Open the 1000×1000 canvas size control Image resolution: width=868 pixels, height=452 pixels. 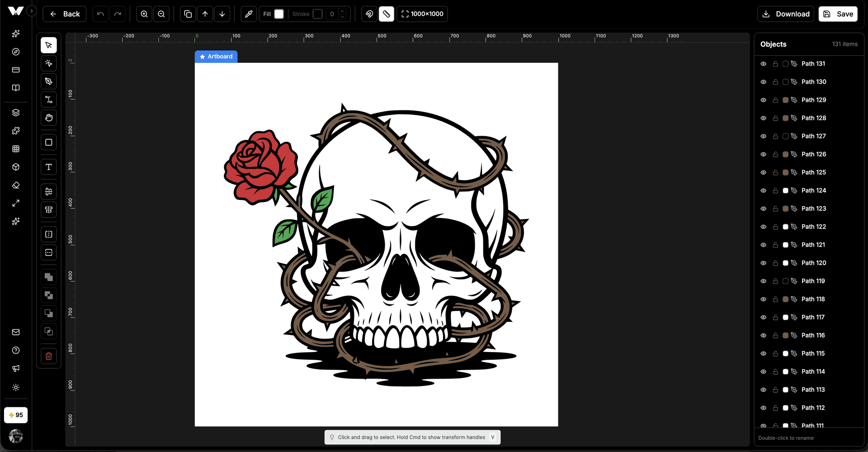pos(422,14)
